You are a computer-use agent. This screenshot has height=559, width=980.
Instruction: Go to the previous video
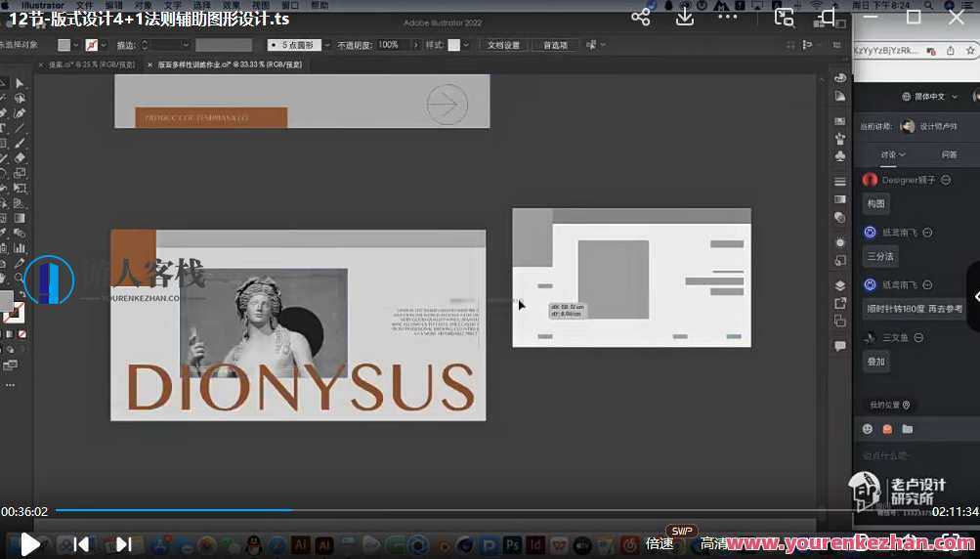[82, 543]
